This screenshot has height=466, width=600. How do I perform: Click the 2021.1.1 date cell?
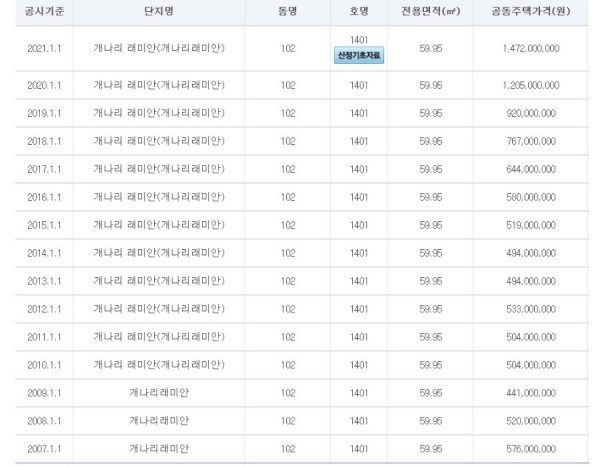tap(44, 49)
